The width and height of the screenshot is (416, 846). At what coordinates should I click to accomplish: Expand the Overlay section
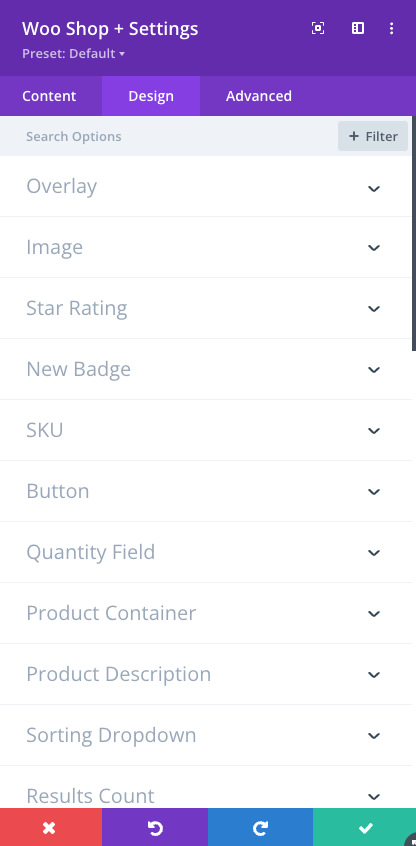[x=206, y=187]
